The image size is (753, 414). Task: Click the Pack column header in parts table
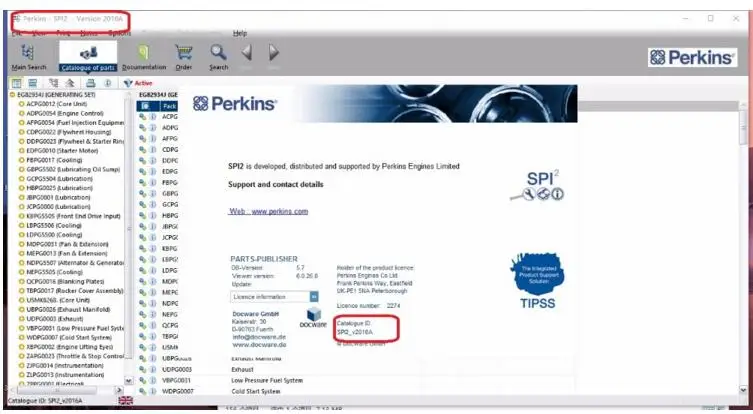[x=170, y=106]
